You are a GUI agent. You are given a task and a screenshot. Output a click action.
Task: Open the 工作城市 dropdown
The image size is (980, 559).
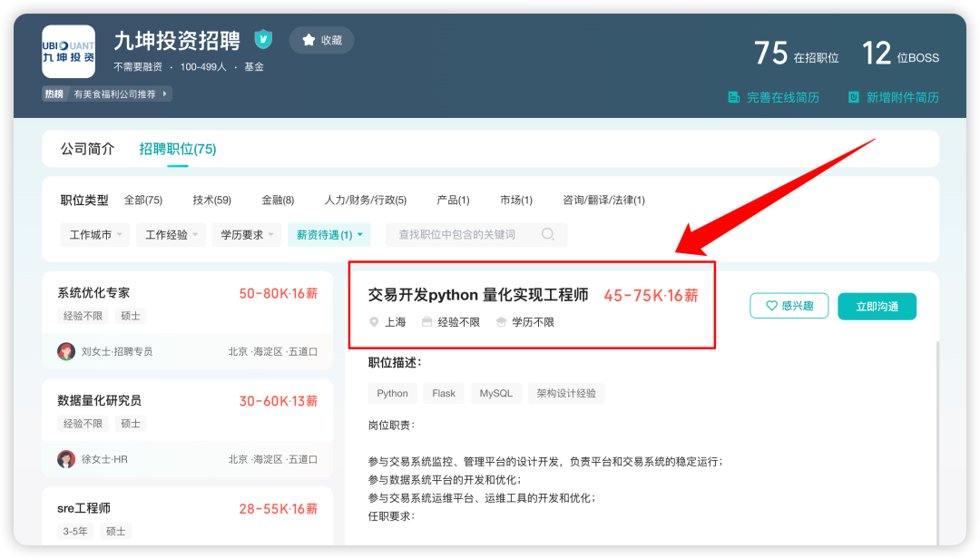click(x=95, y=234)
